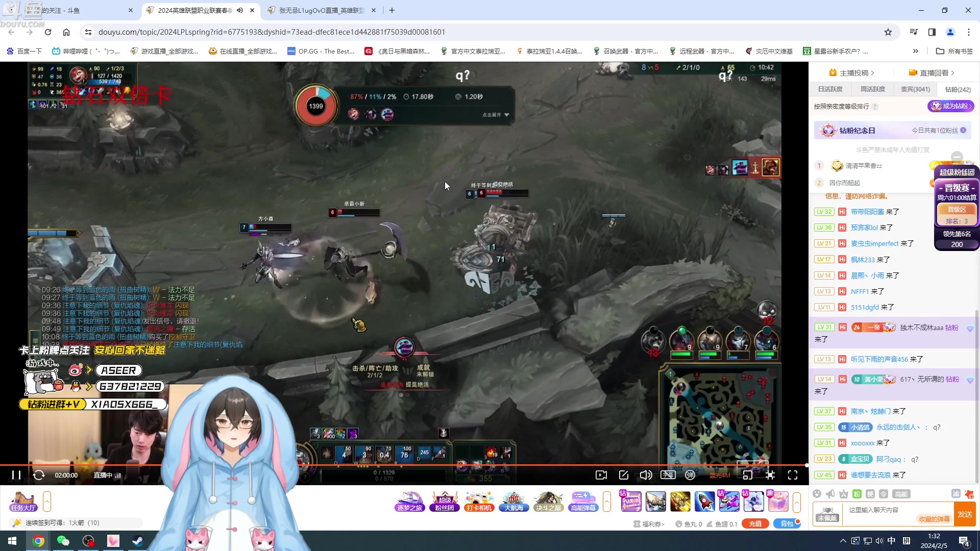
Task: Click help icon beside 按照亲密度等级排行
Action: point(875,107)
